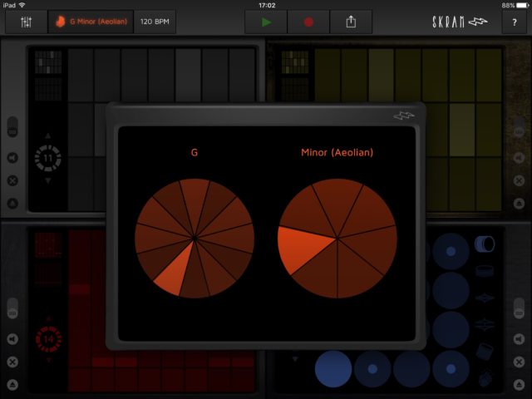
Task: Clear the gray instrument panel with its X icon
Action: [12, 180]
